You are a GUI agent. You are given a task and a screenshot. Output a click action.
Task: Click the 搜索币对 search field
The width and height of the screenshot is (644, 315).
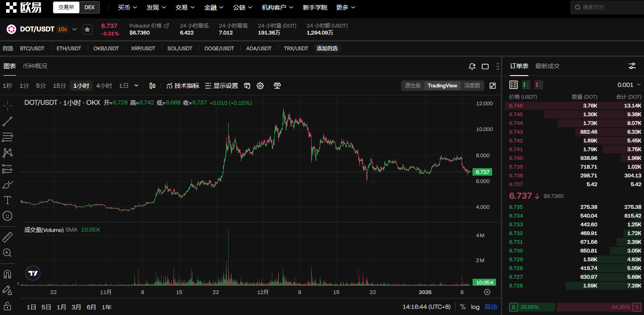607,7
